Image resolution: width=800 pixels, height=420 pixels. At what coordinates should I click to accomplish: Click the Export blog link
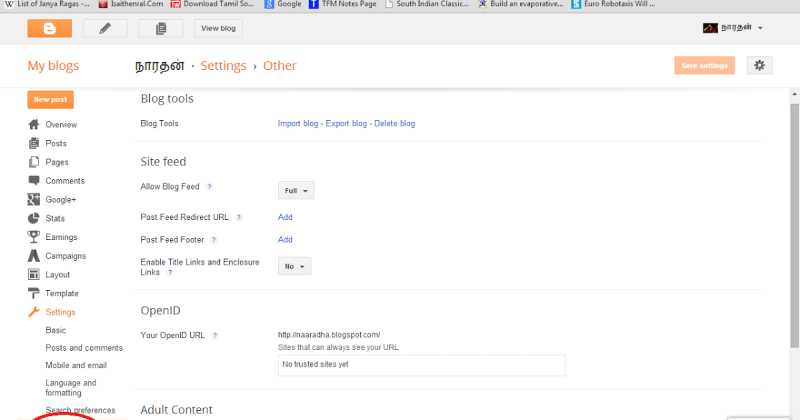346,124
